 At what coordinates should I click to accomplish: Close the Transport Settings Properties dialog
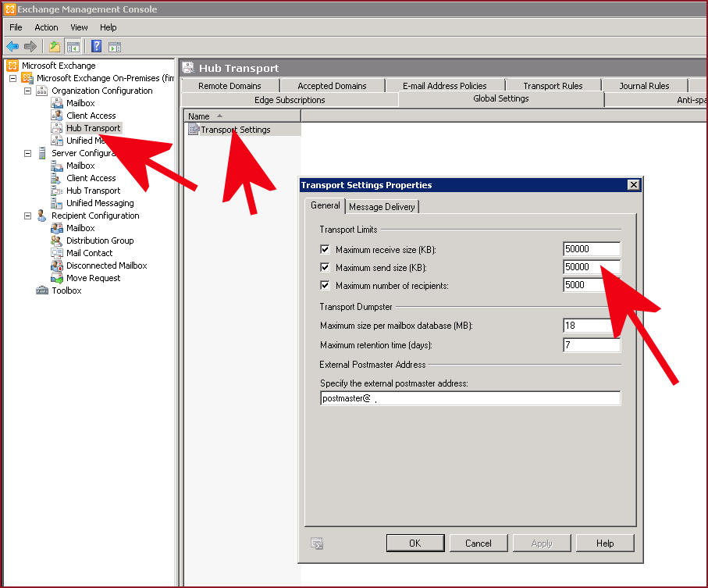pyautogui.click(x=634, y=185)
